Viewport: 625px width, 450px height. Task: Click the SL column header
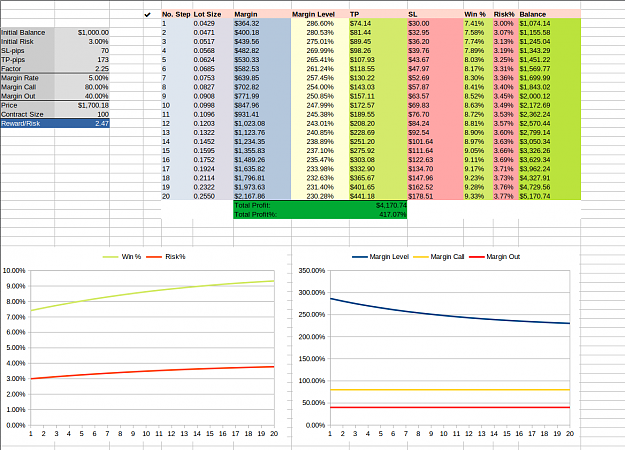tap(435, 14)
